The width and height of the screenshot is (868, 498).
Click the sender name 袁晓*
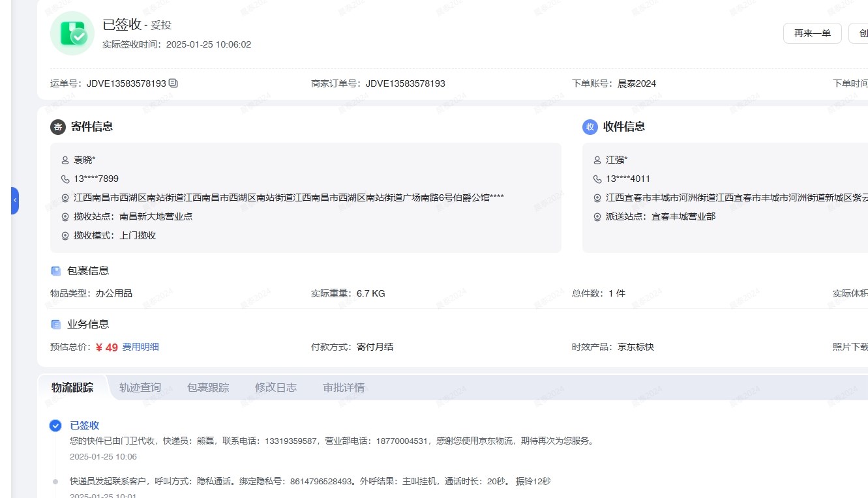[85, 160]
